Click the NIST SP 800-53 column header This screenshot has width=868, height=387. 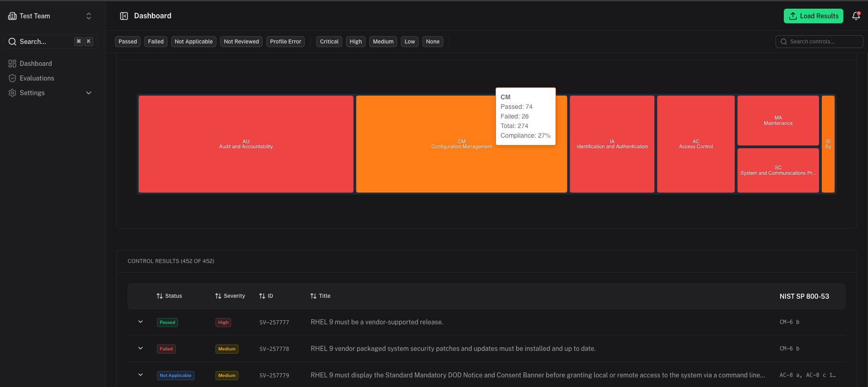(804, 296)
